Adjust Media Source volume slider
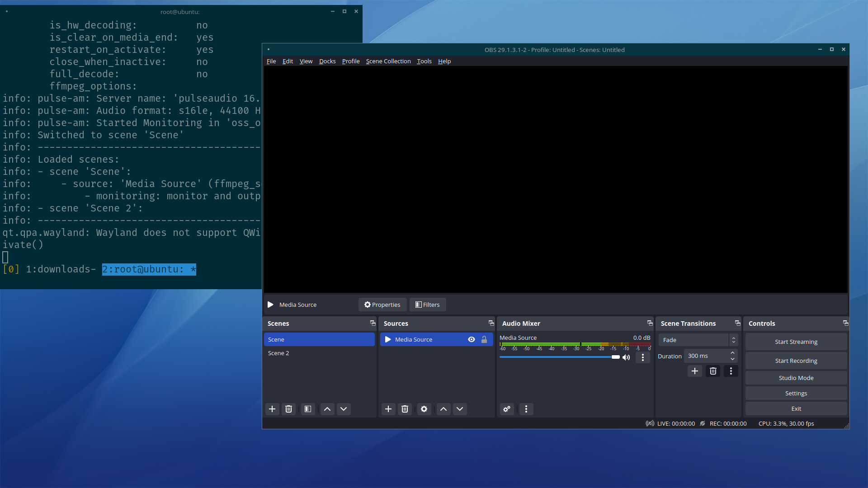This screenshot has width=868, height=488. (x=560, y=357)
